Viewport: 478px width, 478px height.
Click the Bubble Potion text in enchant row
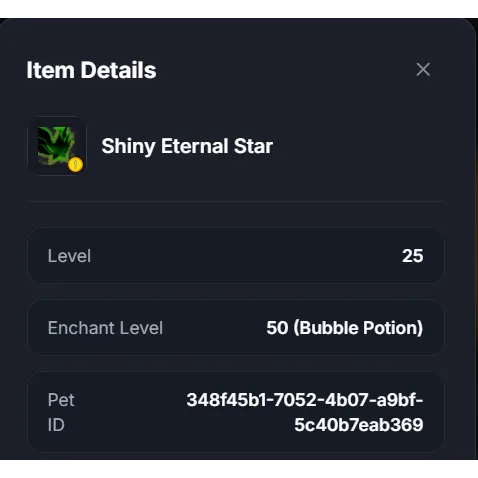(359, 328)
